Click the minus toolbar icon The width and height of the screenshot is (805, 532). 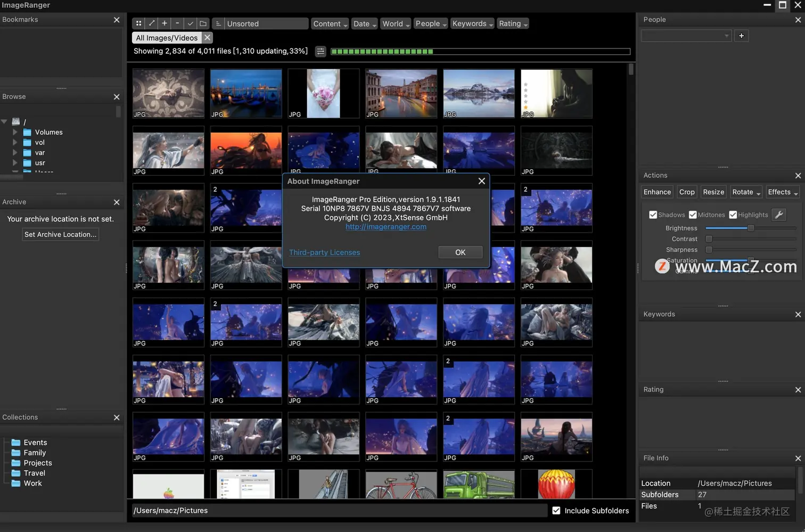[177, 23]
